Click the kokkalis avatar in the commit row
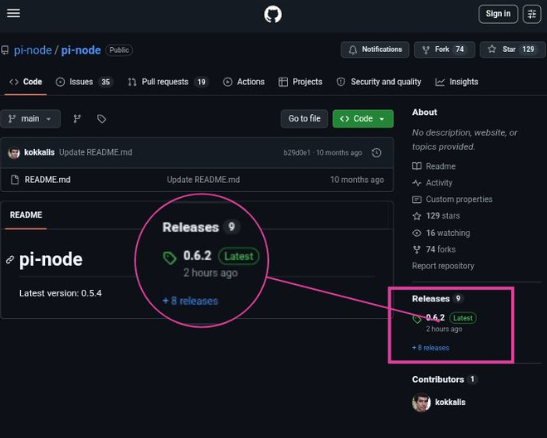The width and height of the screenshot is (547, 438). pyautogui.click(x=14, y=153)
